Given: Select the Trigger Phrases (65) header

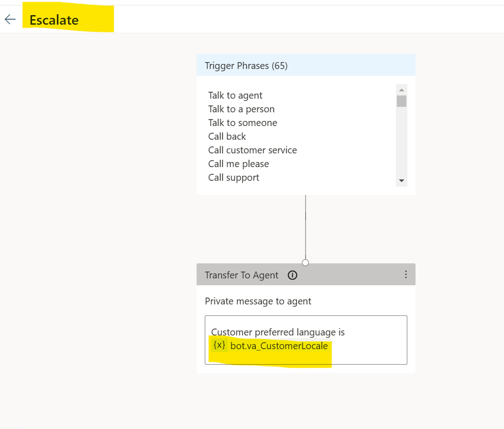Looking at the screenshot, I should point(306,65).
